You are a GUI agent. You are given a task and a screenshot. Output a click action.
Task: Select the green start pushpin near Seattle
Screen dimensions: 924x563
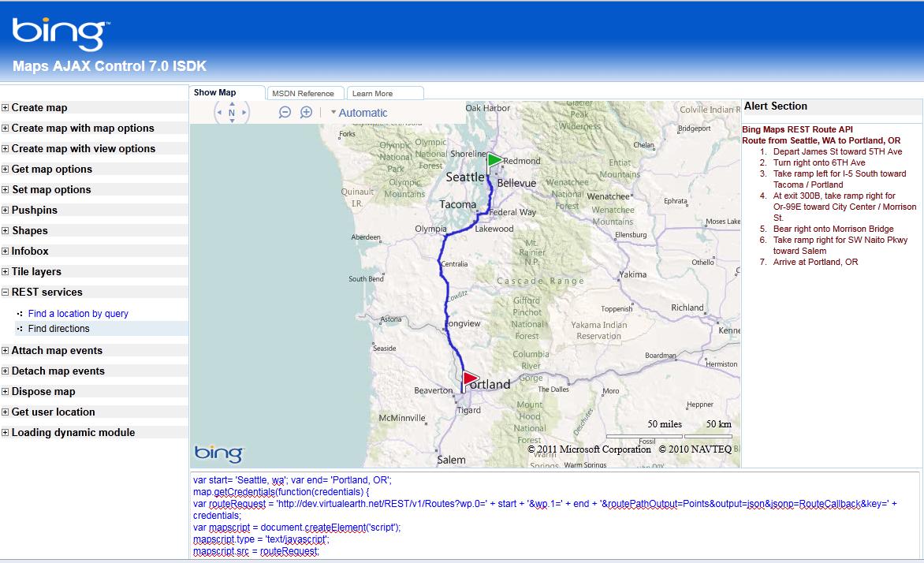coord(494,161)
